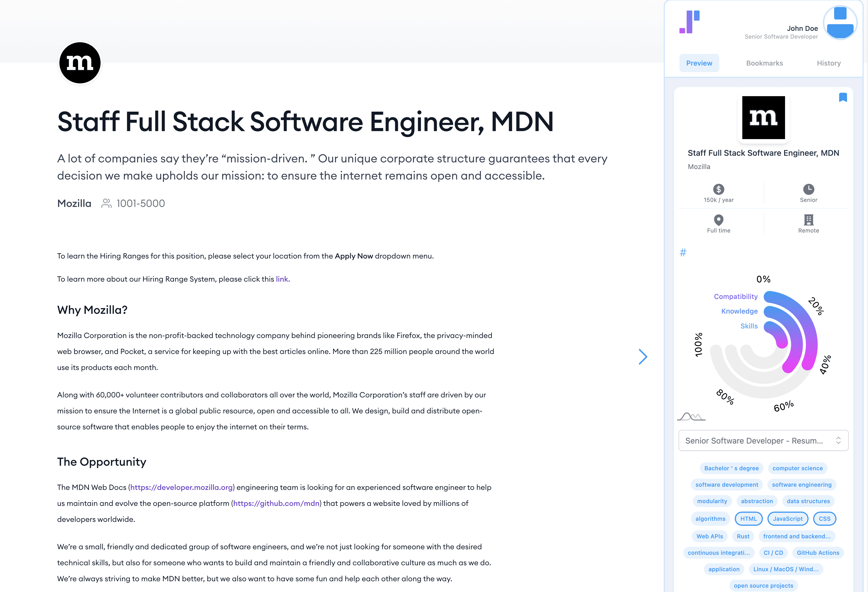Click the 150k / year salary text
868x592 pixels.
pyautogui.click(x=719, y=200)
